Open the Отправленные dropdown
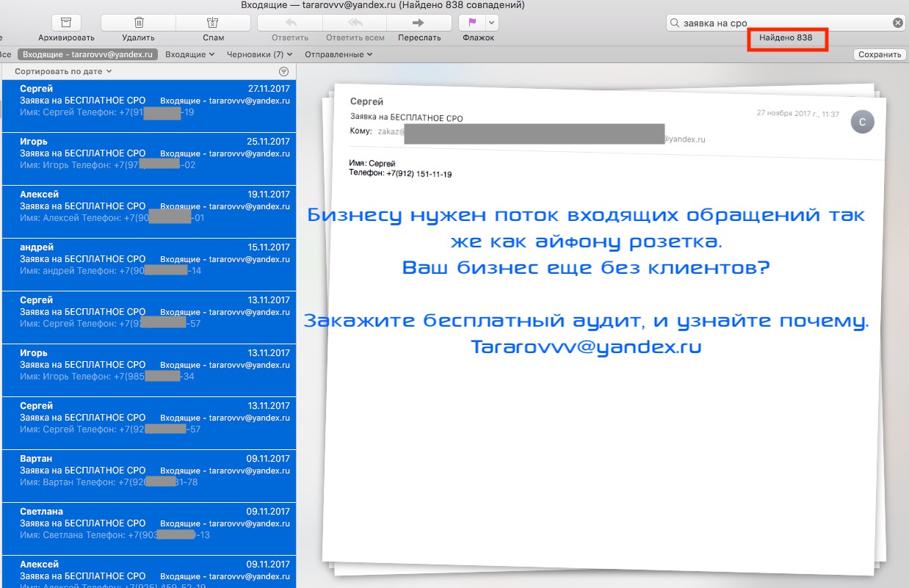909x588 pixels. (338, 54)
